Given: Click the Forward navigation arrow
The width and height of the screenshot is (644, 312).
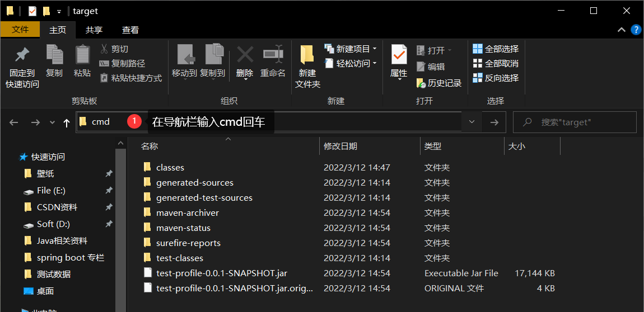Looking at the screenshot, I should coord(36,122).
